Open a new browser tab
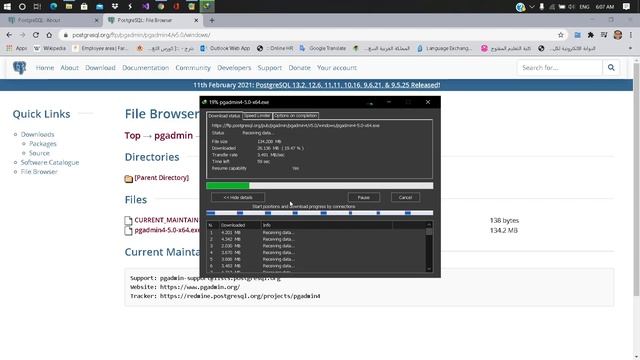 point(212,20)
